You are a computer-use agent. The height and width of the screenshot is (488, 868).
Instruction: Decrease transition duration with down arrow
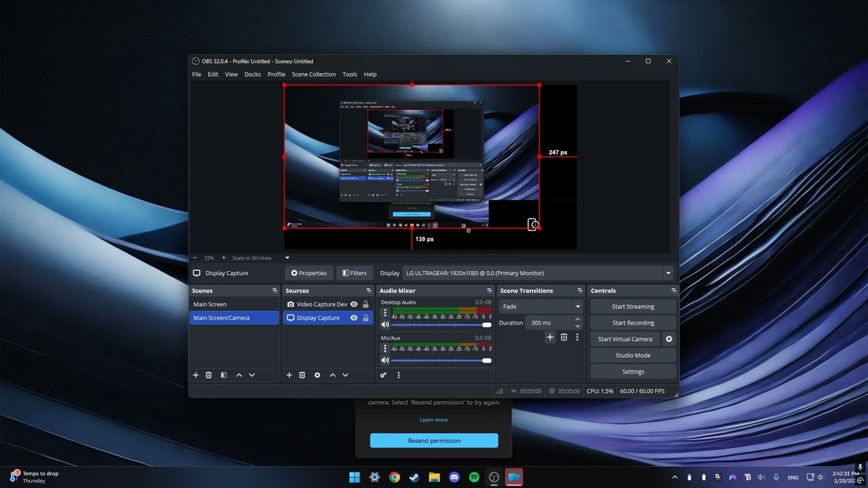pos(578,326)
